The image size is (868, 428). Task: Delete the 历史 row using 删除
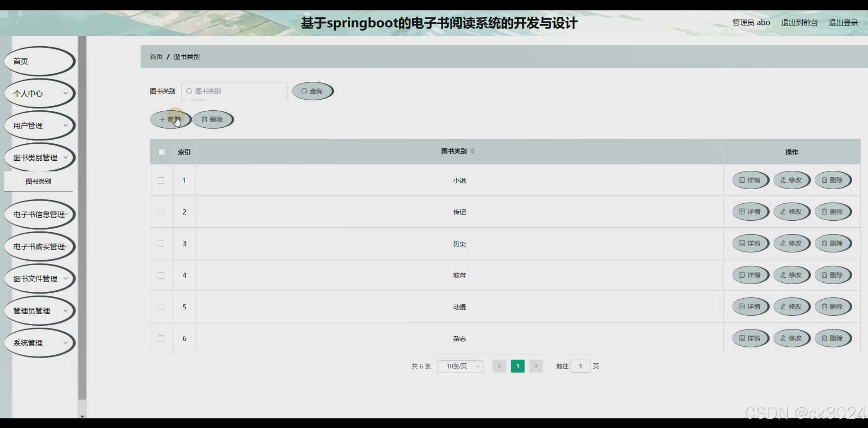(833, 243)
